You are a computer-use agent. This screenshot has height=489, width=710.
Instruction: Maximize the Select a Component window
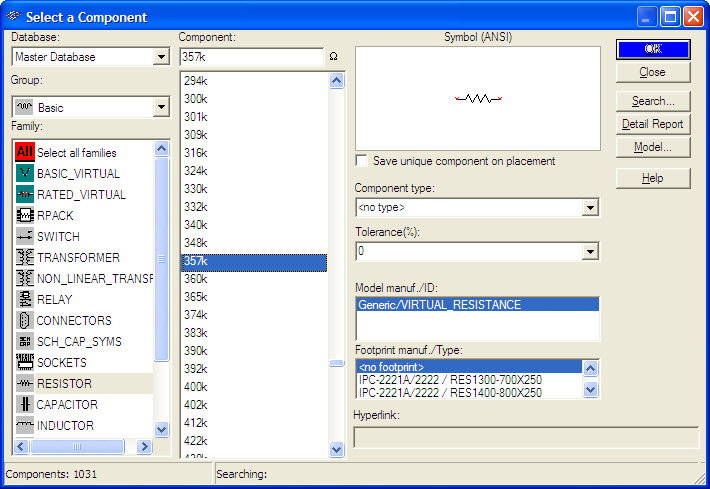pos(670,17)
